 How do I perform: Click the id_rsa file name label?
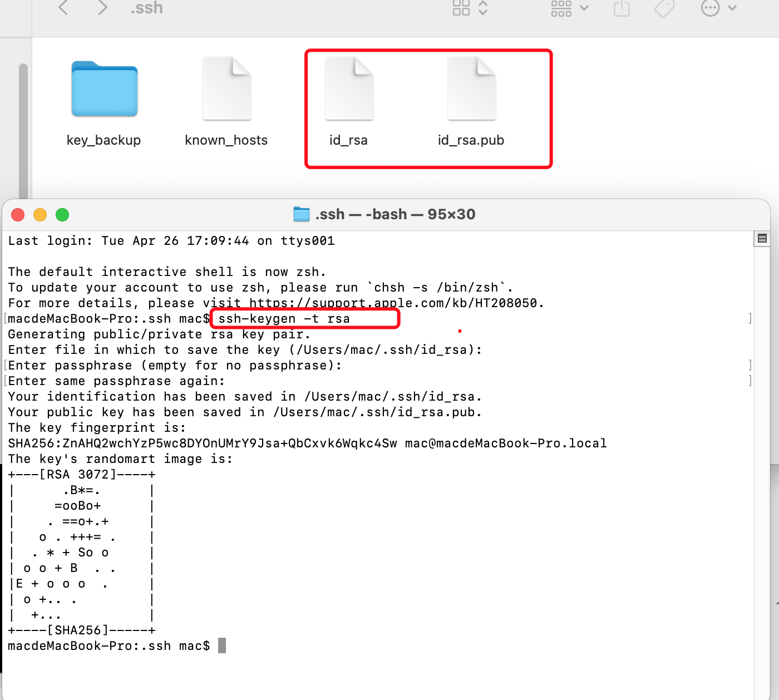[349, 140]
